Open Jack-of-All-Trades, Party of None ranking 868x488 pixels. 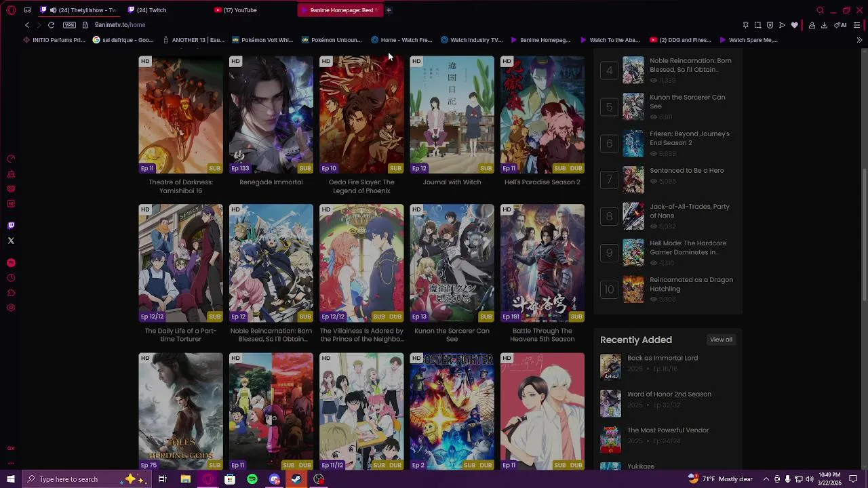click(690, 211)
